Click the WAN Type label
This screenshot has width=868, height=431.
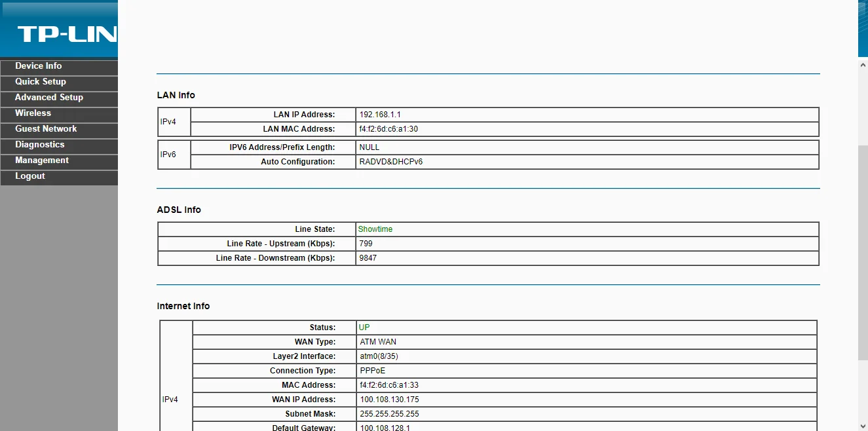[315, 342]
